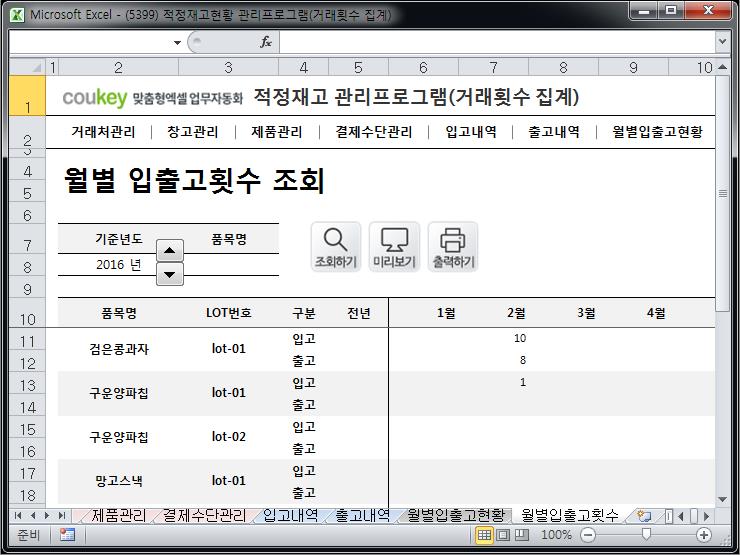Viewport: 740px width, 555px height.
Task: Select column header 2
Action: [x=118, y=67]
